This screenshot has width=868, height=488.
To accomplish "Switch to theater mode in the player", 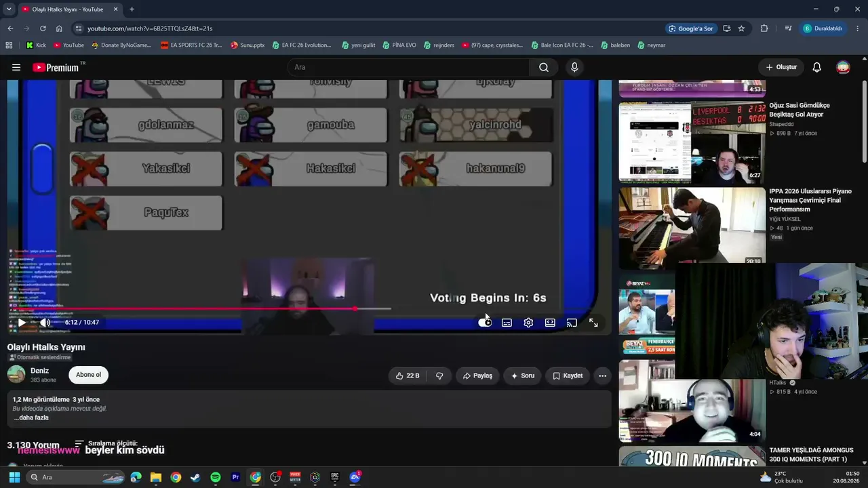I will point(550,323).
